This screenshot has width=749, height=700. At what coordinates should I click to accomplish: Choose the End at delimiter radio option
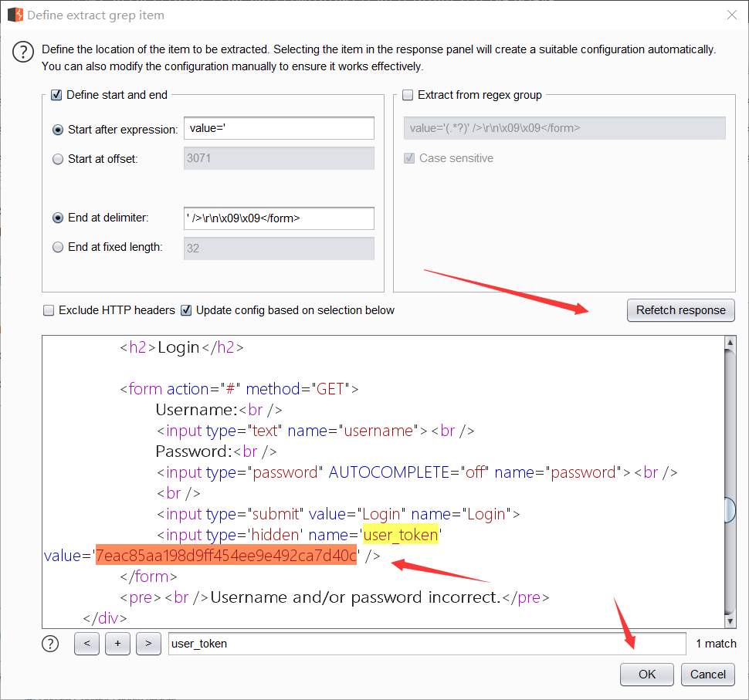click(58, 218)
